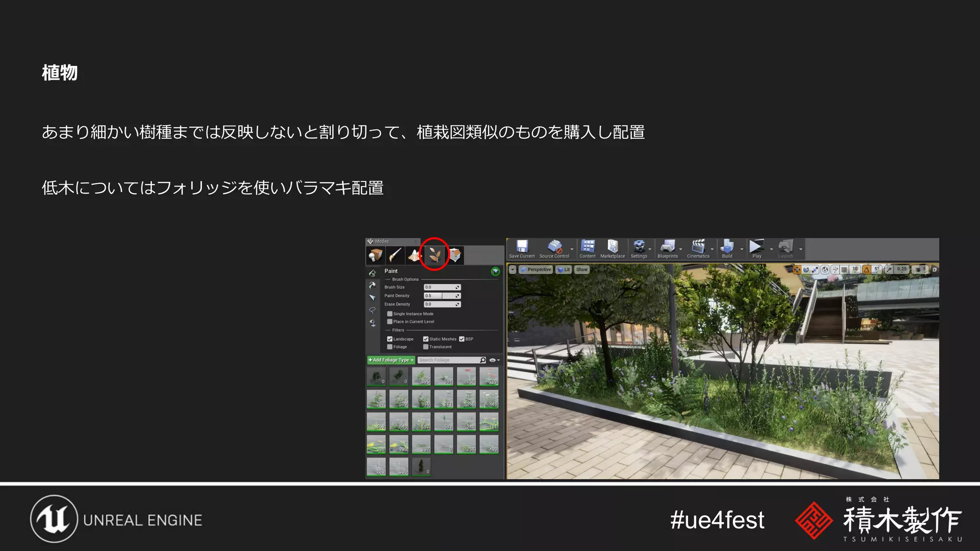Click the magnifier in Search Foliage

483,360
